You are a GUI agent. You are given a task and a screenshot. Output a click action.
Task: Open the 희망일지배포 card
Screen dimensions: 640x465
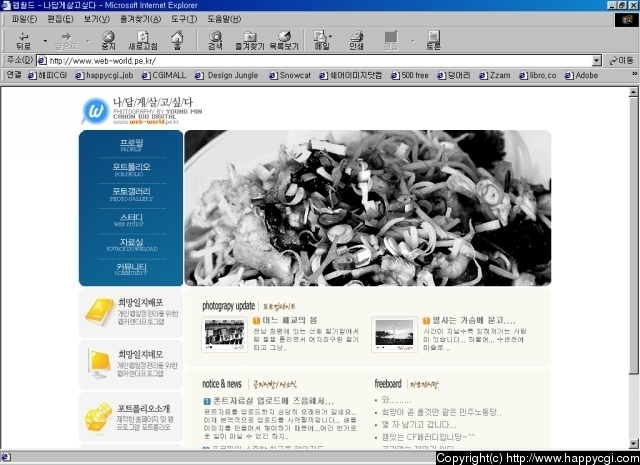(x=131, y=313)
